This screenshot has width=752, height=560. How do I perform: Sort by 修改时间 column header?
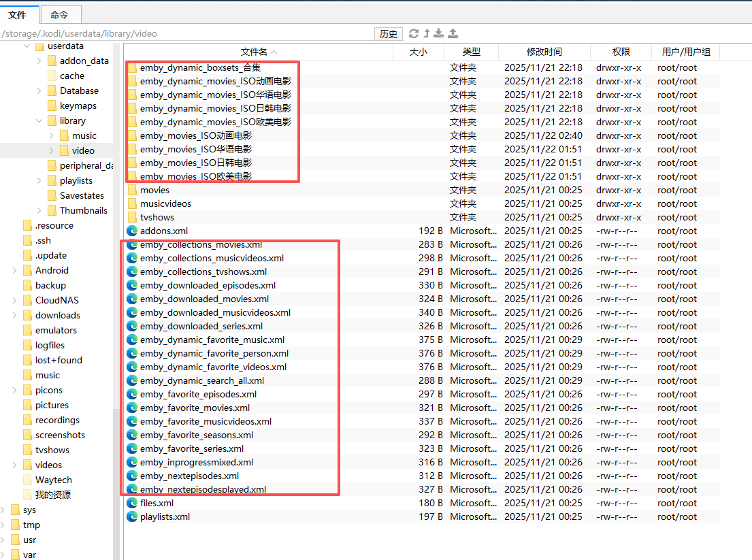pos(544,52)
